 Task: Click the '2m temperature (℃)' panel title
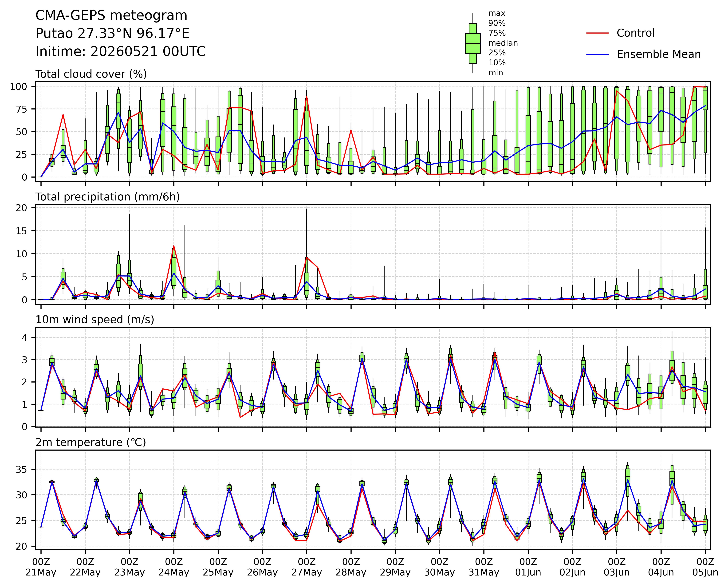pyautogui.click(x=91, y=442)
